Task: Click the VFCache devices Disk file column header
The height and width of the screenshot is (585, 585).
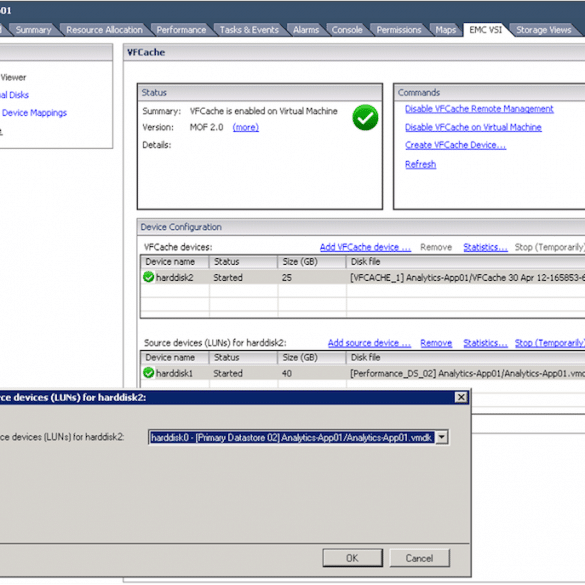Action: point(466,262)
